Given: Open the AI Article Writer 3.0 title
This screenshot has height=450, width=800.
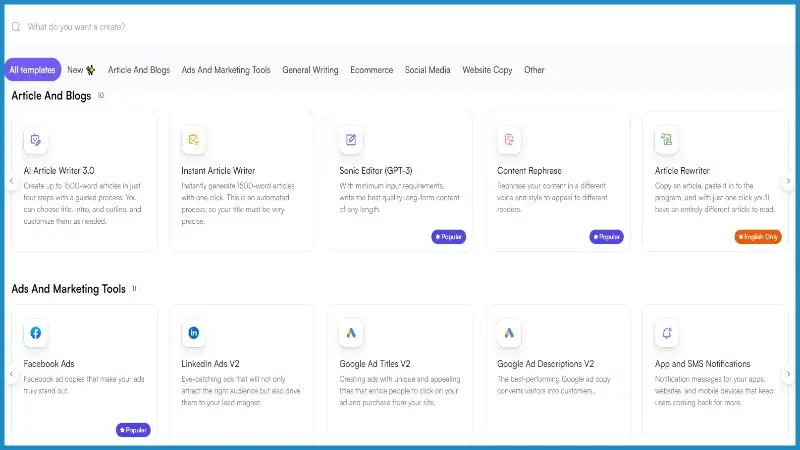Looking at the screenshot, I should tap(59, 171).
